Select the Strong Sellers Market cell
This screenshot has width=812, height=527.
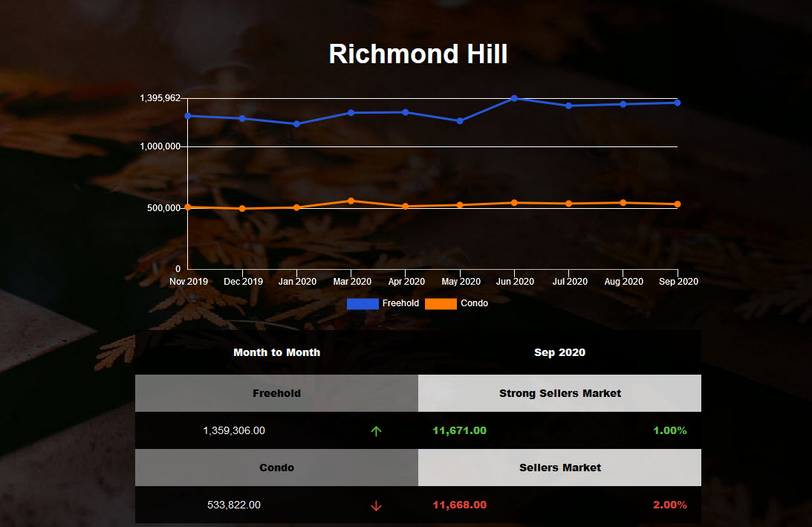(x=559, y=393)
